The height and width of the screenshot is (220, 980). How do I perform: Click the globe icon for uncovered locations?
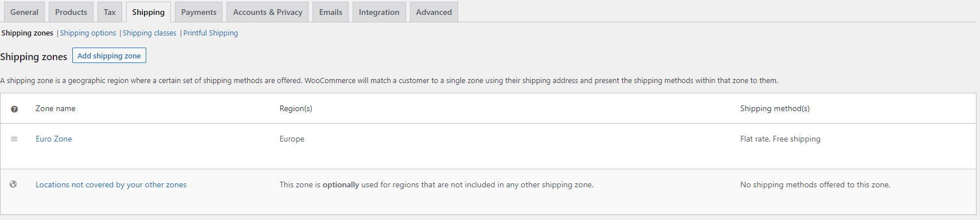tap(13, 184)
